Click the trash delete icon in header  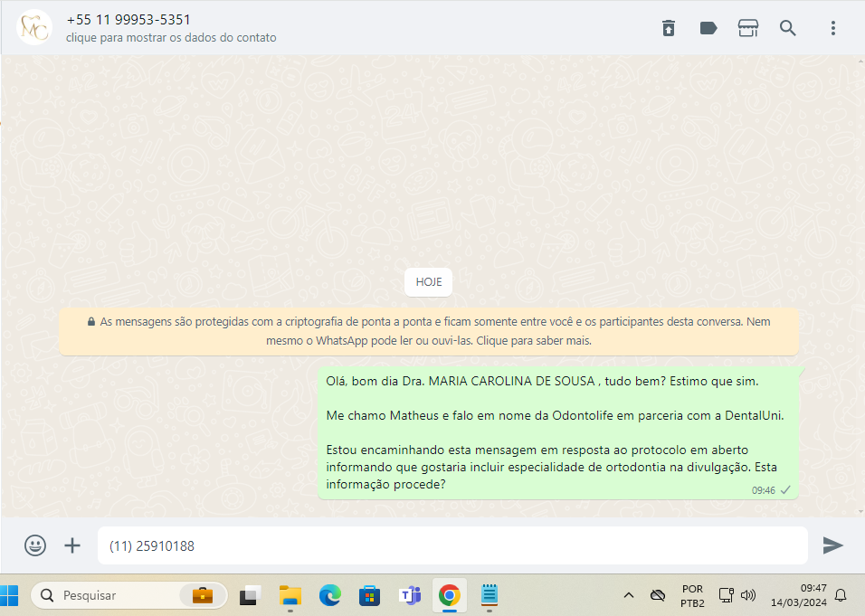click(x=668, y=27)
